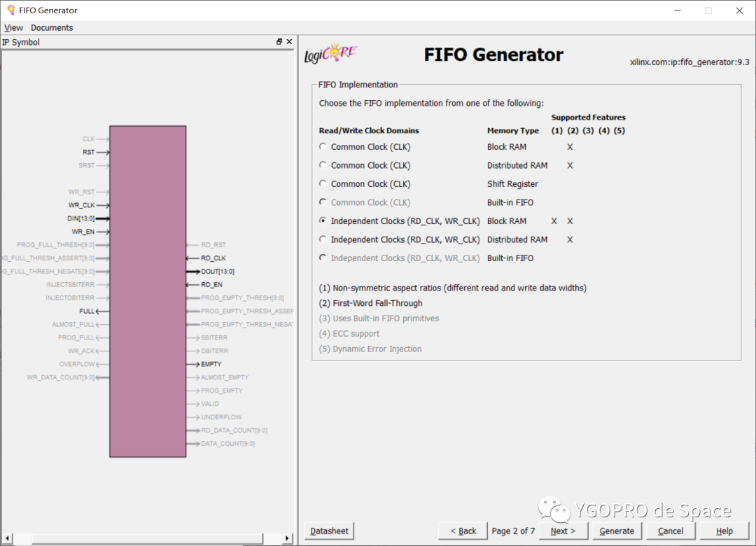Screen dimensions: 756x546
Task: Click the WR_DATA_COUNT[9:0] port label
Action: (61, 378)
